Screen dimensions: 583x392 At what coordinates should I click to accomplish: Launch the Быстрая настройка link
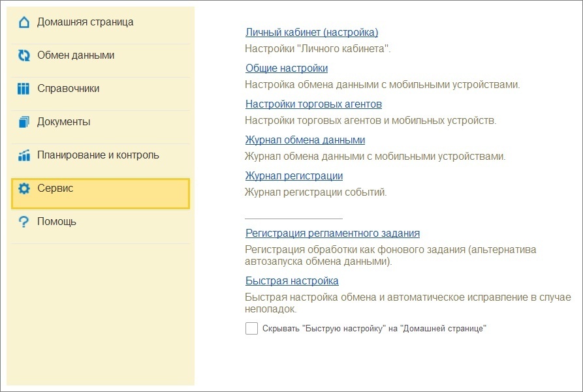click(x=292, y=281)
